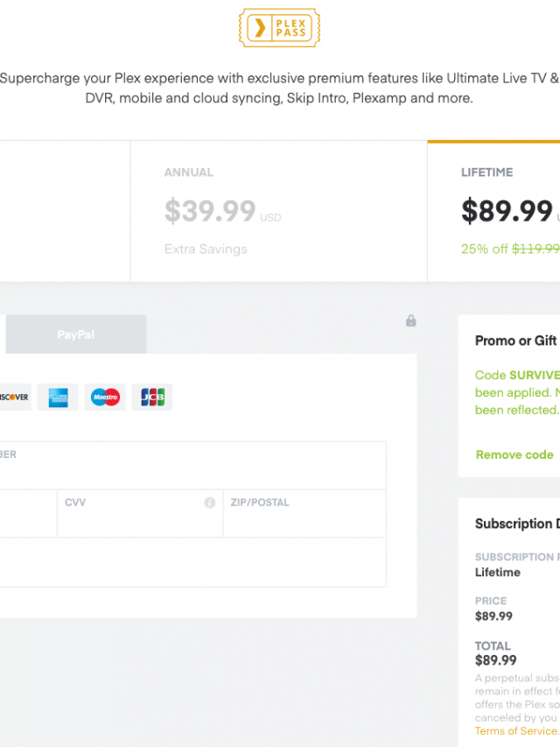
Task: Select the Annual $39.99 plan
Action: (x=278, y=211)
